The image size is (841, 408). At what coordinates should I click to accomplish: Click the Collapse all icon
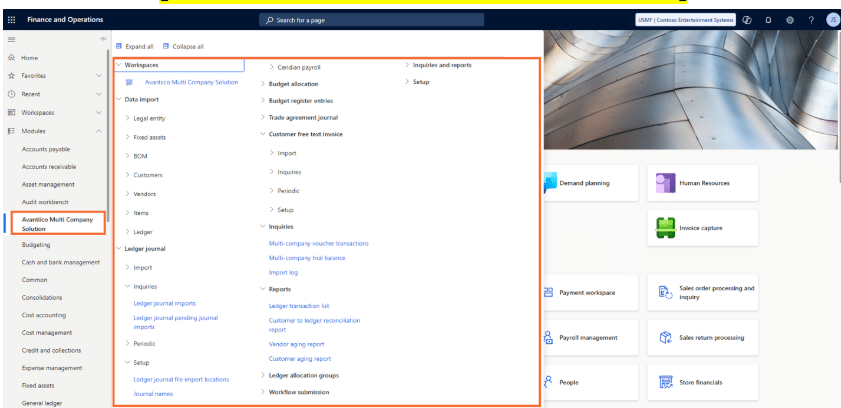[166, 47]
